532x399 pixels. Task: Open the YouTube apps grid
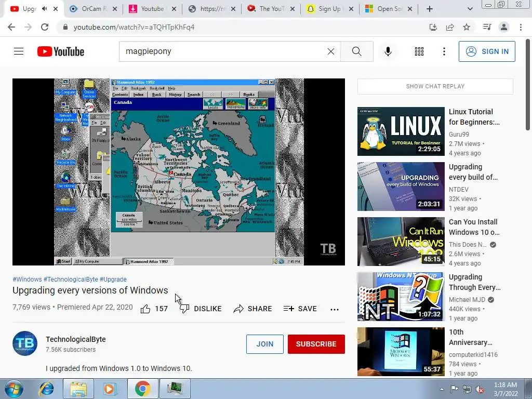[419, 51]
